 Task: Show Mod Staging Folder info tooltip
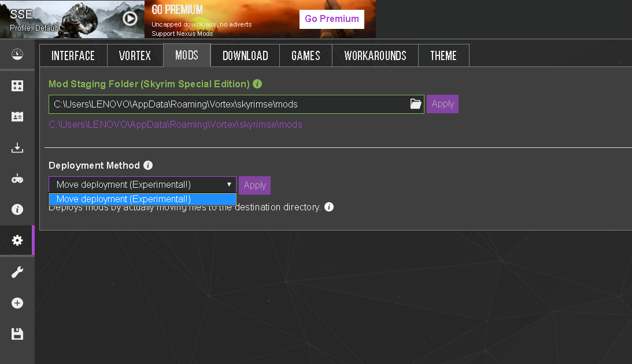coord(257,84)
